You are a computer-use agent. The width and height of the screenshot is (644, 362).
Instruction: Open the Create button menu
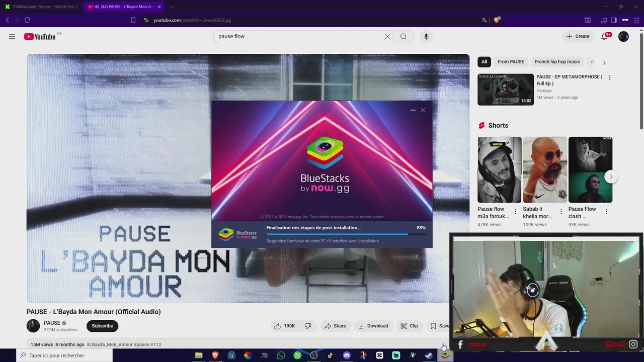(x=578, y=36)
